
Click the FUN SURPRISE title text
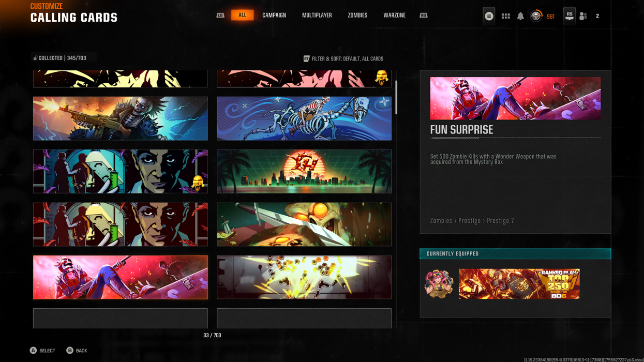461,130
